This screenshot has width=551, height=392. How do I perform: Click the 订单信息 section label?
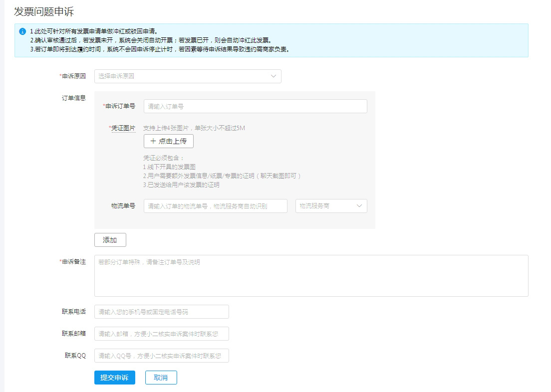pos(74,98)
